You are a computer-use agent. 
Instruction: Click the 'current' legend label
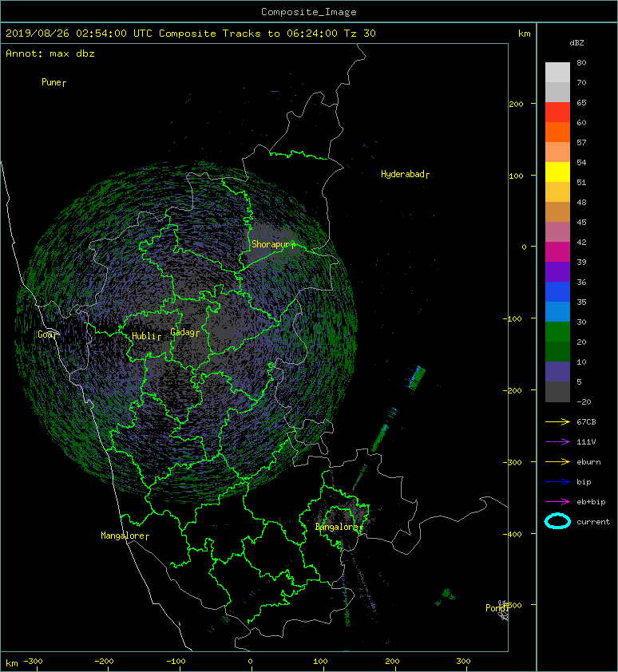pyautogui.click(x=593, y=522)
